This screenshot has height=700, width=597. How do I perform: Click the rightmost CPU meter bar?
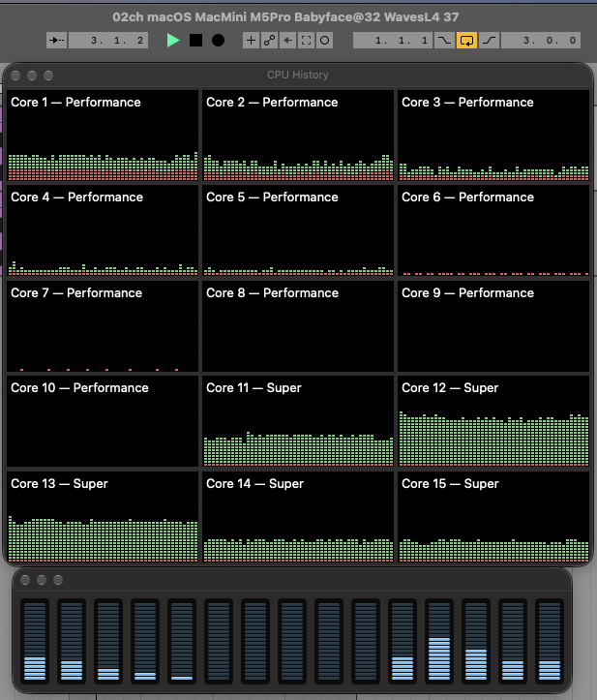pos(550,641)
